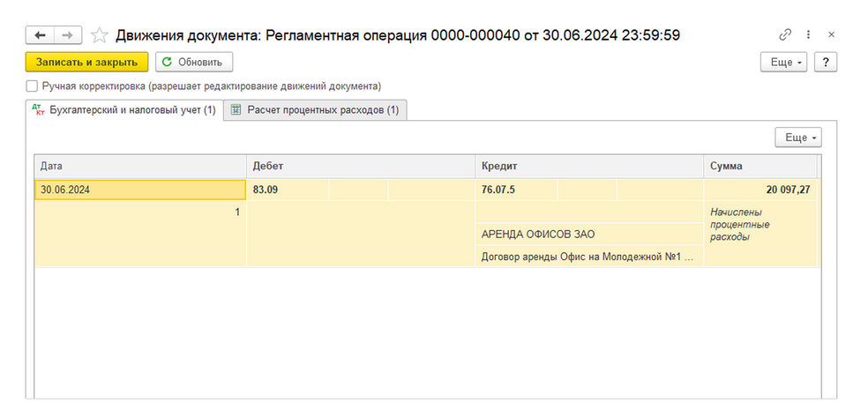This screenshot has width=868, height=418.
Task: Click the Дебет column header
Action: 360,166
